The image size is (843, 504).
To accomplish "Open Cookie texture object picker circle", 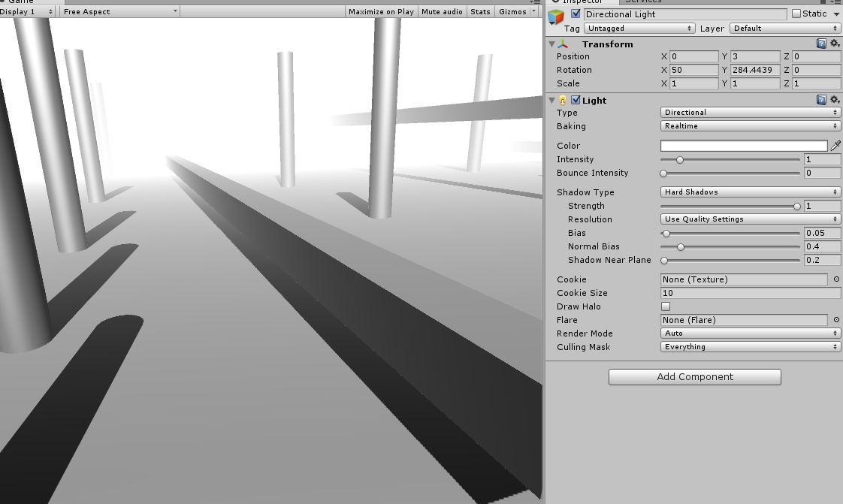I will (x=836, y=279).
